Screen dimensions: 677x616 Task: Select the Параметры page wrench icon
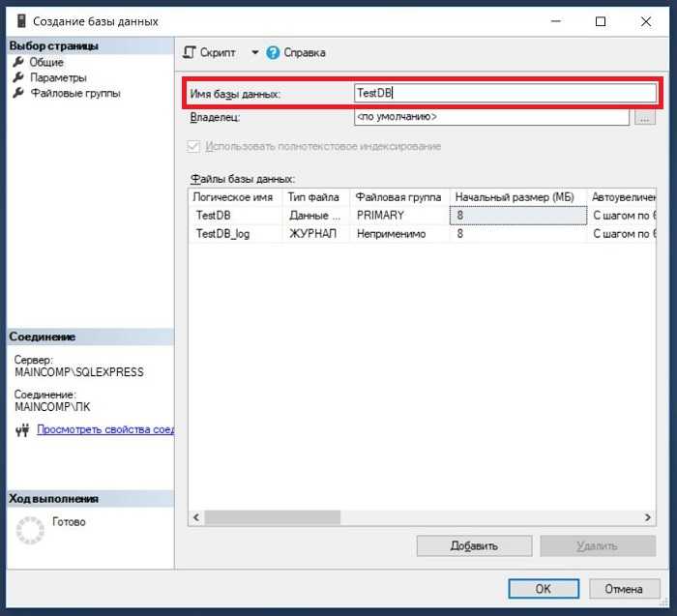17,77
